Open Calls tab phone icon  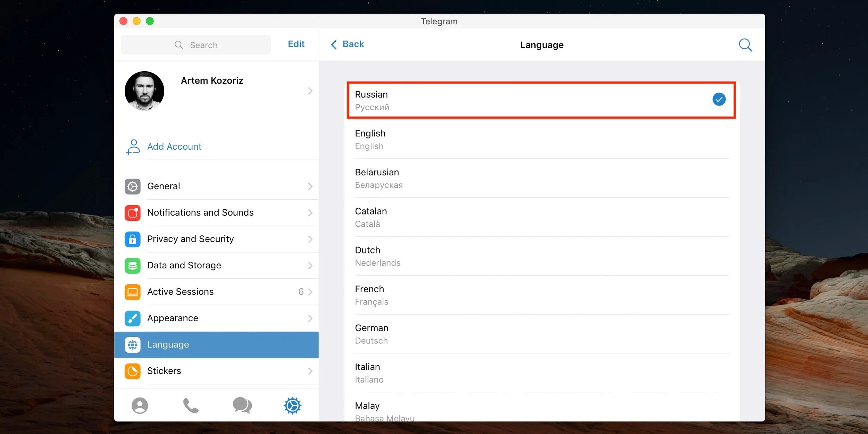coord(191,405)
